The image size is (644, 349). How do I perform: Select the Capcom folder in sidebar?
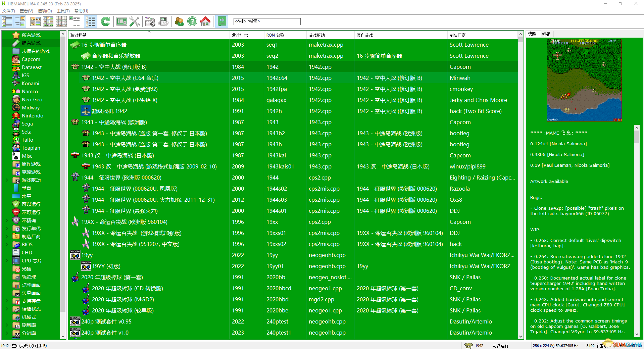[31, 59]
